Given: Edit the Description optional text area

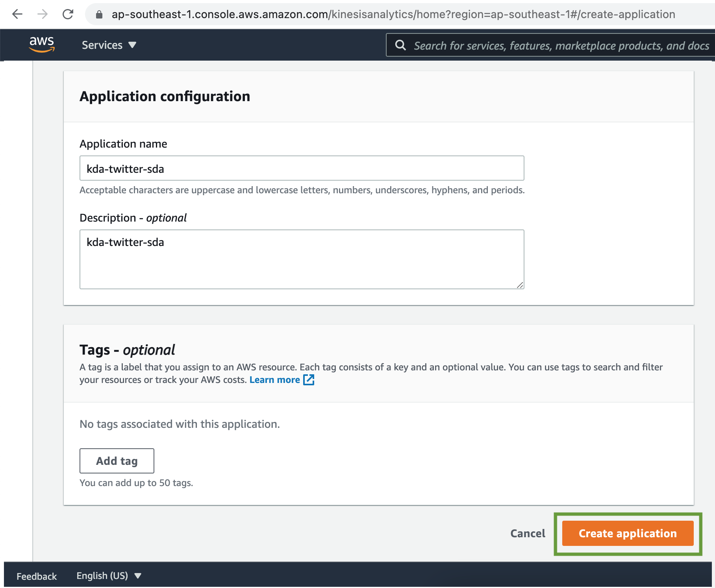Looking at the screenshot, I should point(302,259).
